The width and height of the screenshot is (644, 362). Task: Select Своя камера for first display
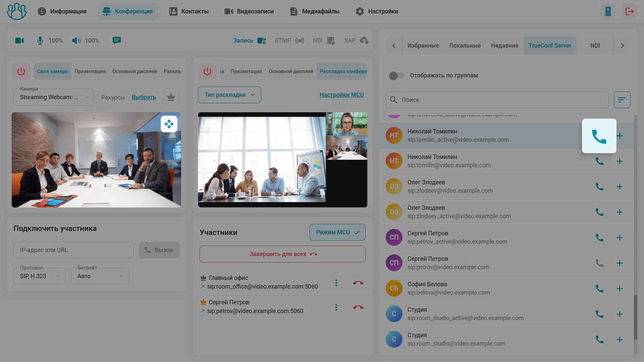pos(52,71)
